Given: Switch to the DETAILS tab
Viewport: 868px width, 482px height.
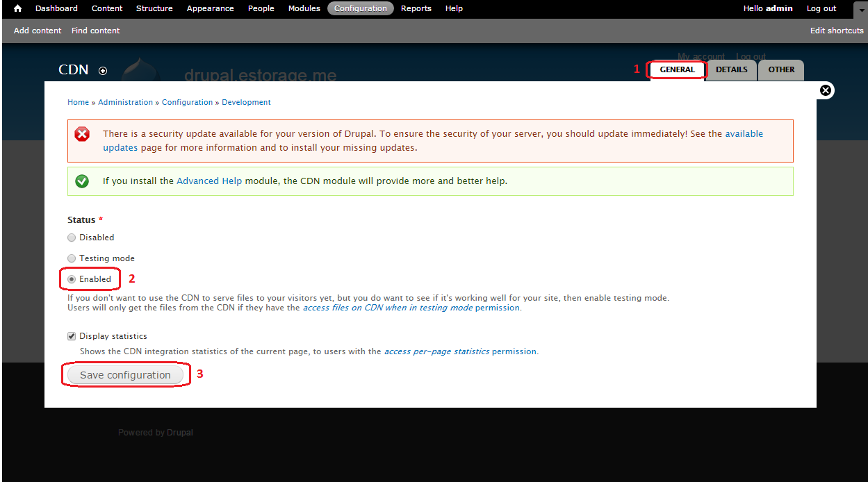Looking at the screenshot, I should tap(732, 70).
